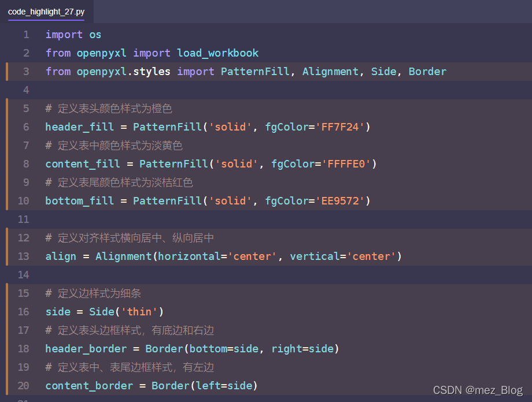This screenshot has height=402, width=532.
Task: Click the bottom_fill variable name
Action: pos(80,201)
